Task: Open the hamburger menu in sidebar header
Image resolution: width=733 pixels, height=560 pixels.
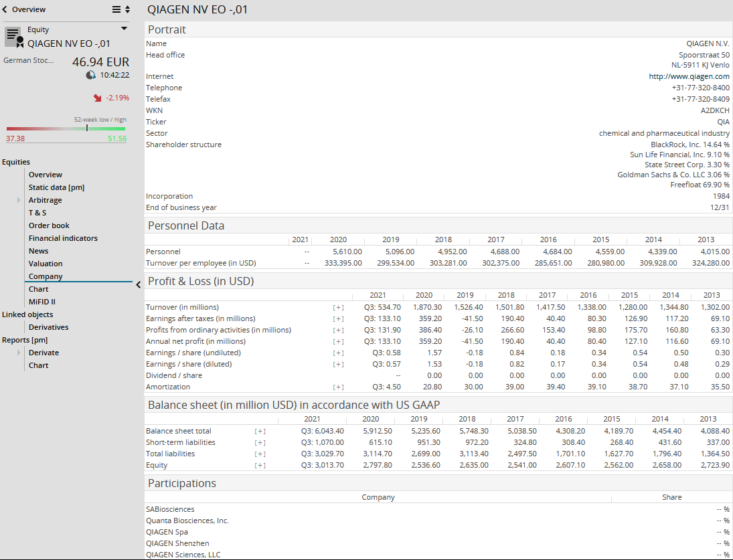Action: pyautogui.click(x=116, y=9)
